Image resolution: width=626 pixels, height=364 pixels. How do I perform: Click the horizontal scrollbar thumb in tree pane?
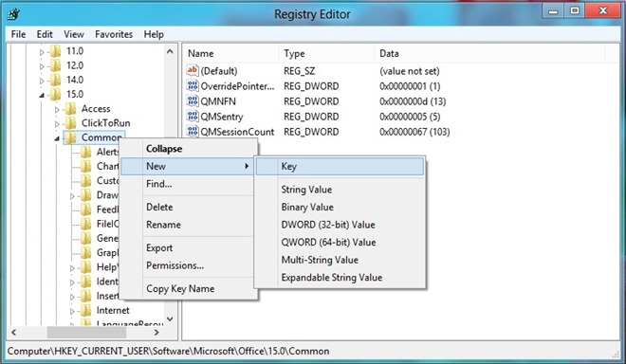point(87,332)
